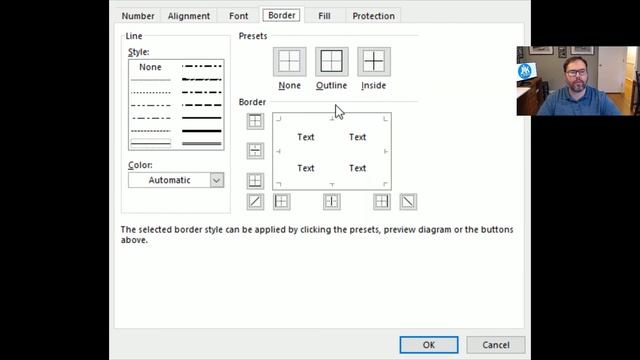Select the Border tab
640x360 pixels.
click(282, 16)
